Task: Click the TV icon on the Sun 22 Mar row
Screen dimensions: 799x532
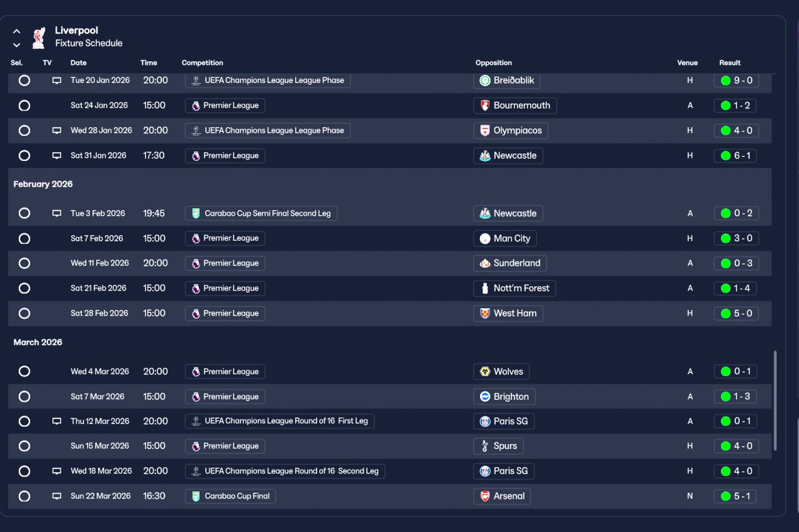Action: (x=57, y=496)
